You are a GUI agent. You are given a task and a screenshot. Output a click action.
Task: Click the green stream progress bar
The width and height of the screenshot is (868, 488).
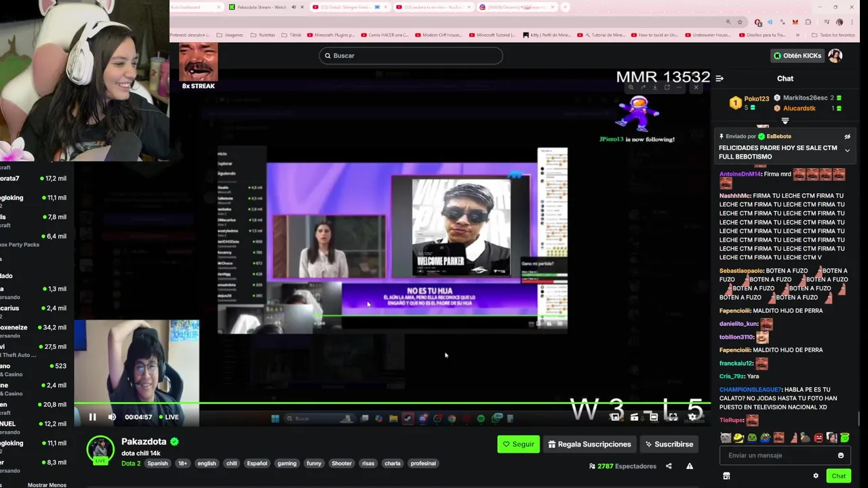click(x=392, y=403)
